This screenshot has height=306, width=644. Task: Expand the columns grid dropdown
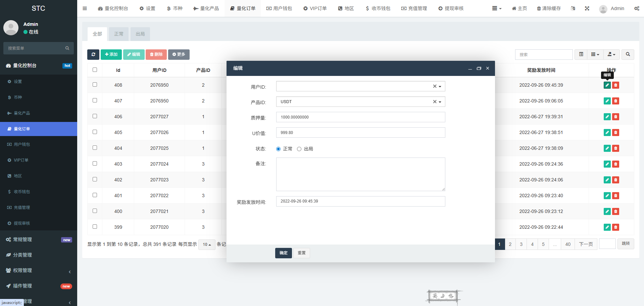click(595, 54)
